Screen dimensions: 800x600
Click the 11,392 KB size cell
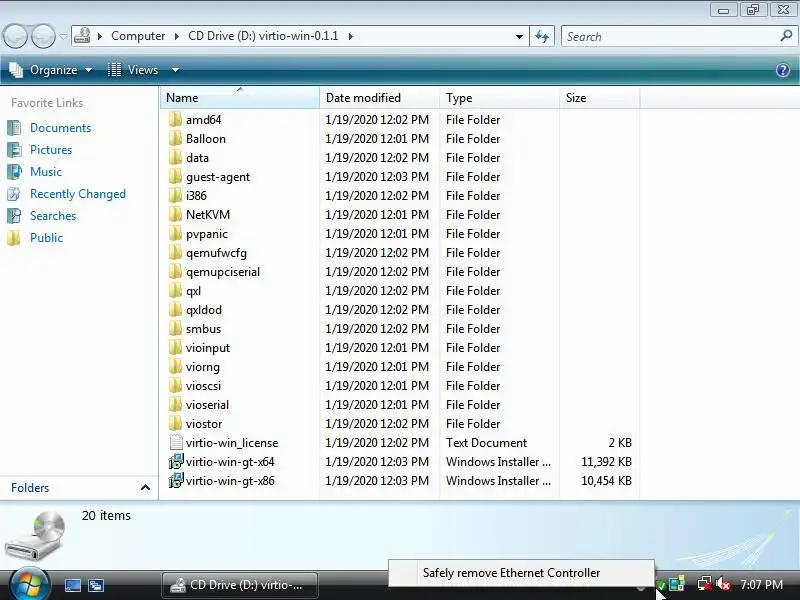click(x=606, y=462)
